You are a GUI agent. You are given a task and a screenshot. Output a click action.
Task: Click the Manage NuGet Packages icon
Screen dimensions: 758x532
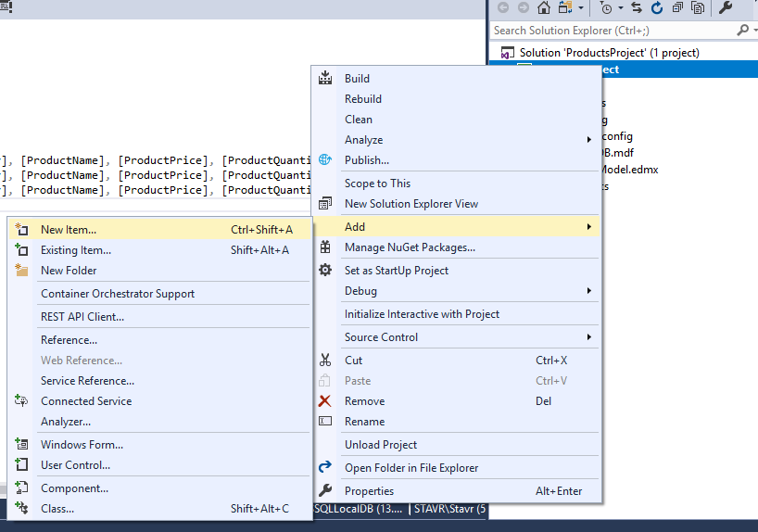point(325,247)
